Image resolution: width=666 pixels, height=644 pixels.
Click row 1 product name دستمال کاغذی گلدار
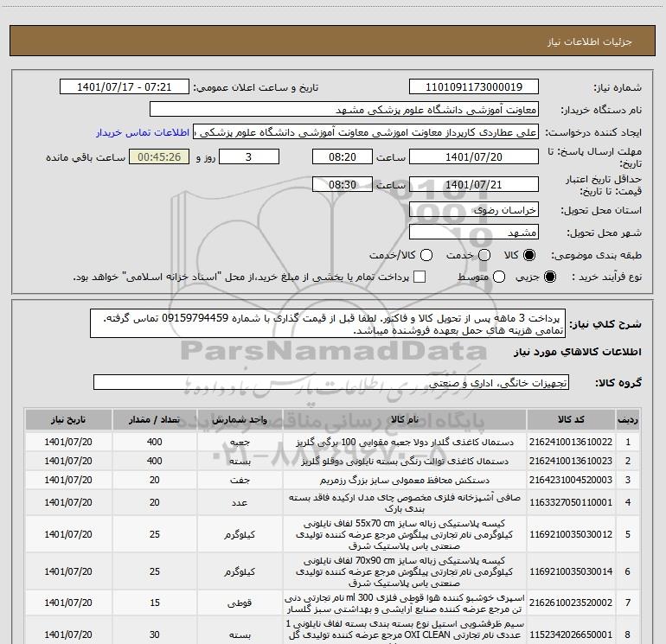click(405, 442)
